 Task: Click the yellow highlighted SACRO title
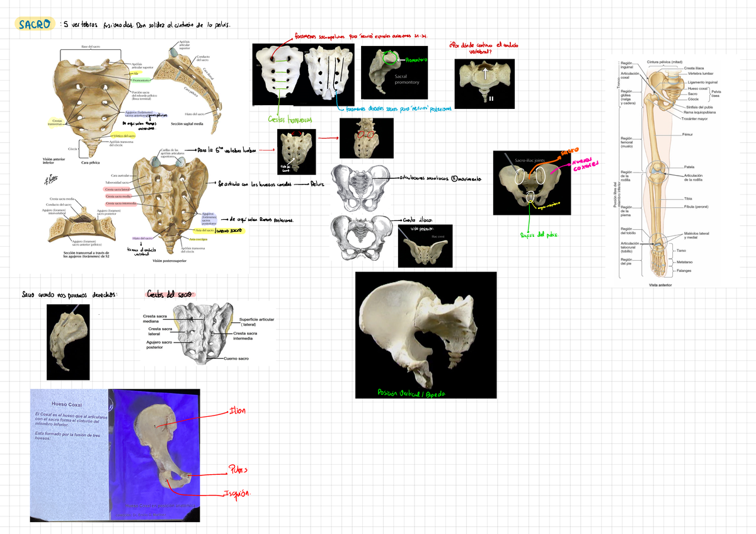35,25
